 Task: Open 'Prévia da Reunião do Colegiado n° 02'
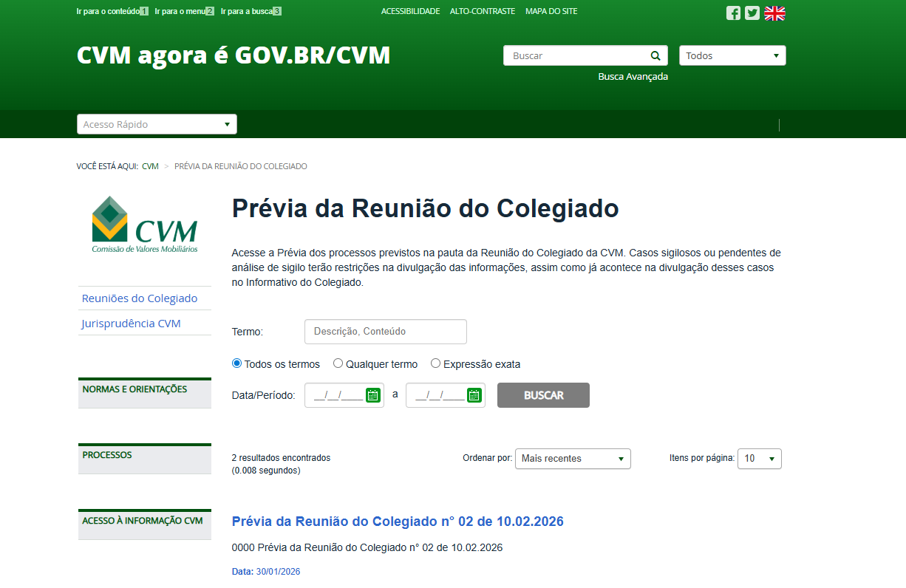[x=398, y=521]
